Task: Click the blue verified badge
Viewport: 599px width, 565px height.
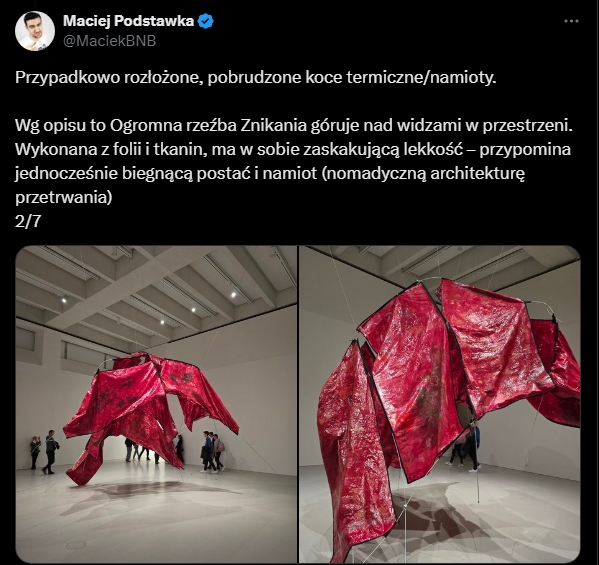Action: 206,21
